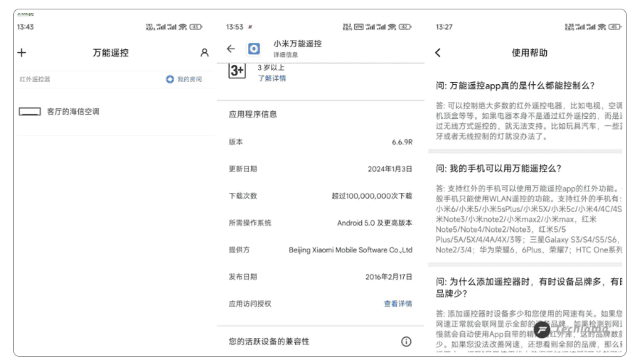This screenshot has width=639, height=364.
Task: Tap the 3+ age rating badge
Action: click(x=236, y=71)
